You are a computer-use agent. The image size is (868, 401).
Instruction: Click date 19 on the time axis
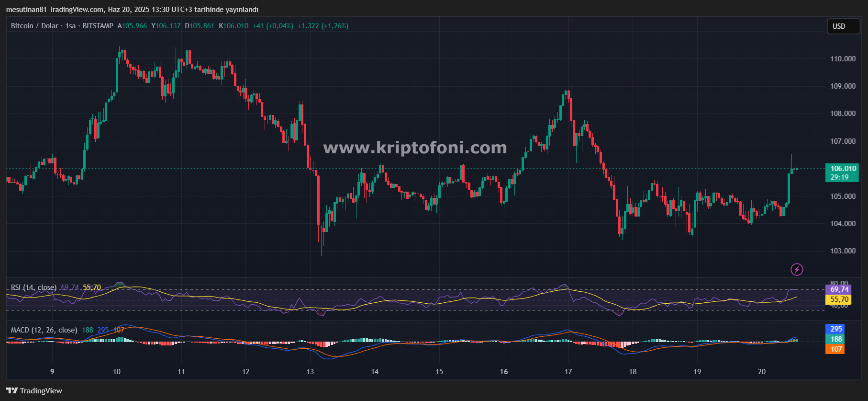point(697,372)
